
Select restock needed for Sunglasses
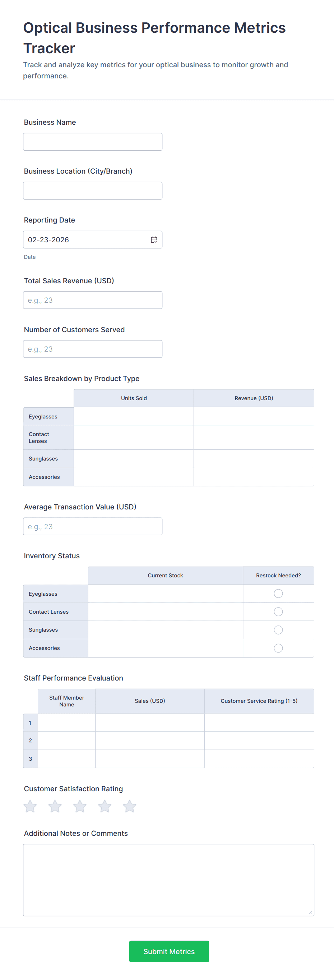tap(278, 630)
